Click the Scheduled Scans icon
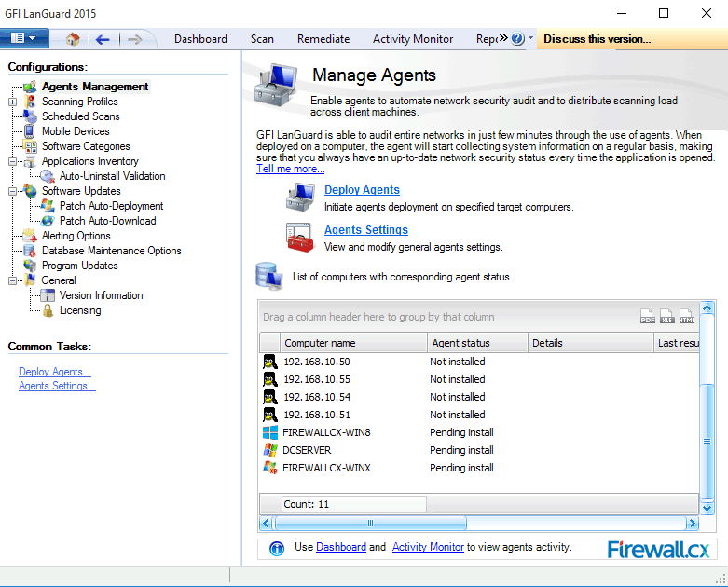The image size is (728, 587). point(30,116)
